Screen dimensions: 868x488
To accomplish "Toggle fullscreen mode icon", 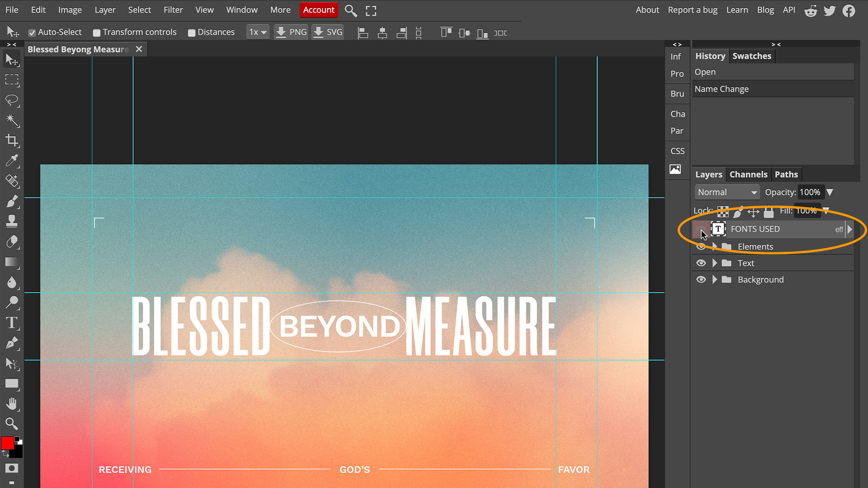I will tap(371, 10).
